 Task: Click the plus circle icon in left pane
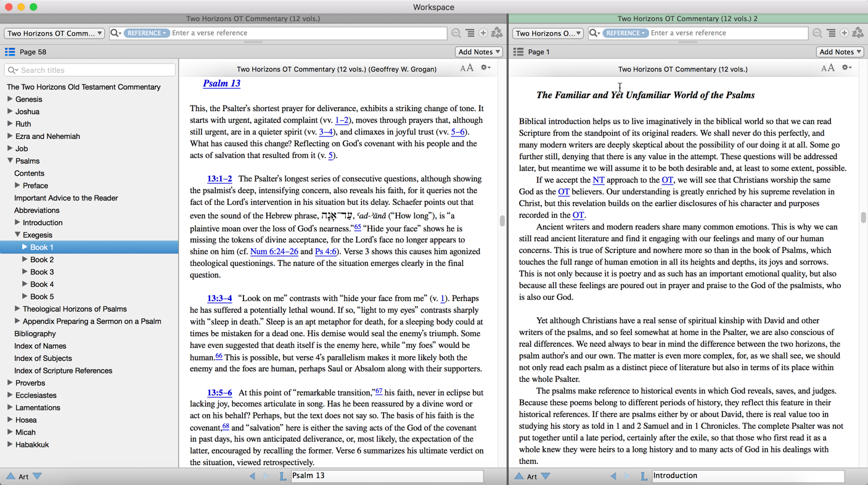coord(483,33)
